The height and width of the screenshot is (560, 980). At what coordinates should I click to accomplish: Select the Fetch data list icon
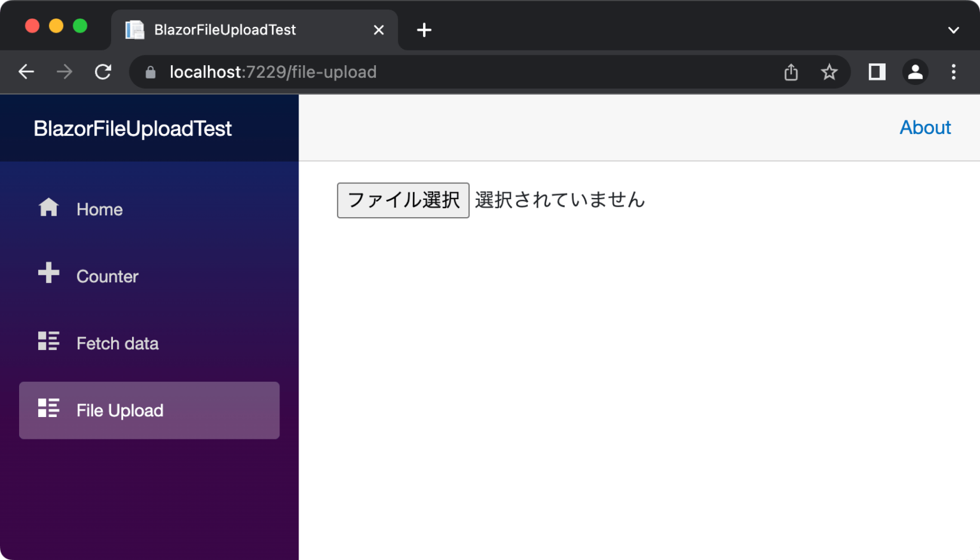(x=48, y=340)
